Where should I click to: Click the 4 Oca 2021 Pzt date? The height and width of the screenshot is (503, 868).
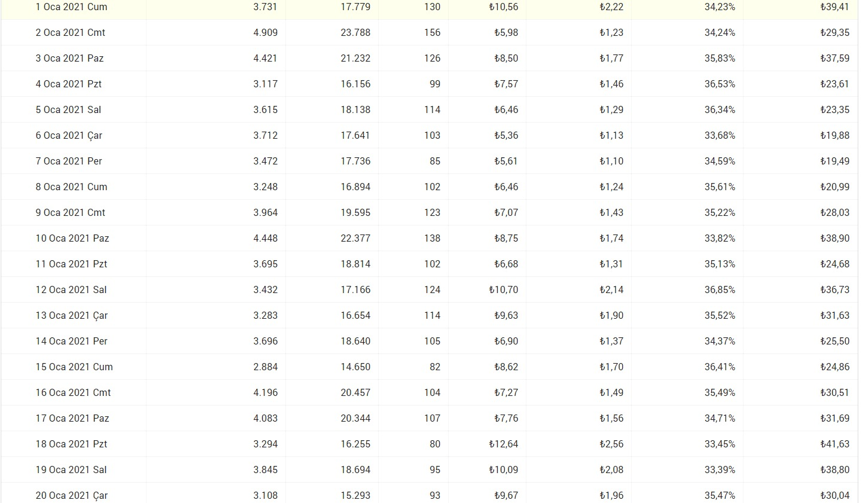coord(68,84)
